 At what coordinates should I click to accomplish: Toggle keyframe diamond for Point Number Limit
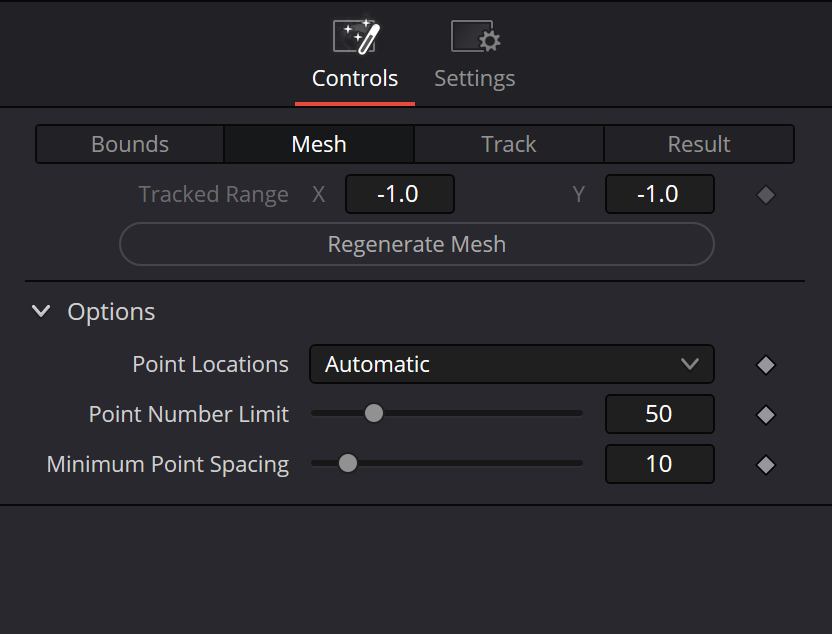coord(766,415)
